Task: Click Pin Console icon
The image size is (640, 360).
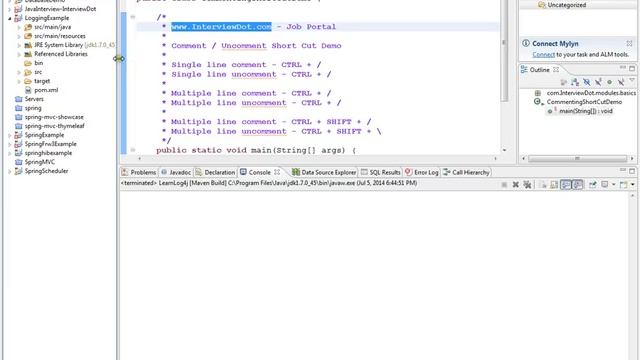Action: [x=592, y=184]
